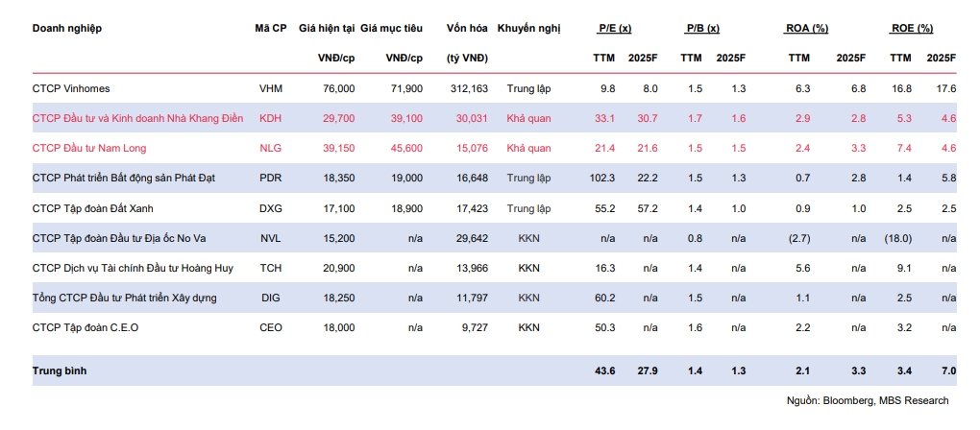This screenshot has width=980, height=430.
Task: Click TCH's TTM P/E value 16.3
Action: [605, 268]
